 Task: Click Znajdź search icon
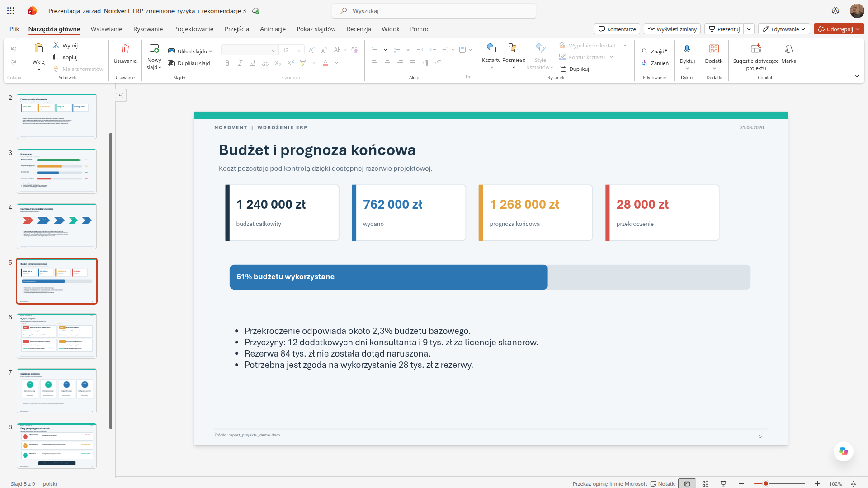tap(645, 51)
